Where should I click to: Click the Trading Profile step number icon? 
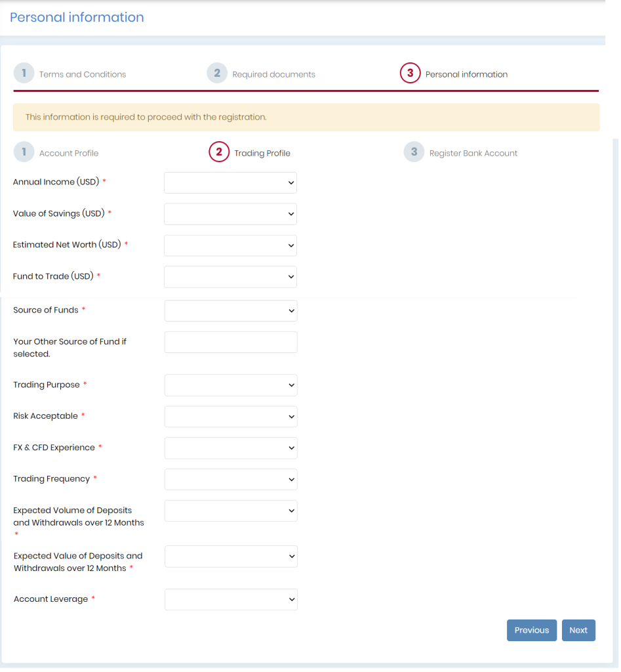coord(219,152)
